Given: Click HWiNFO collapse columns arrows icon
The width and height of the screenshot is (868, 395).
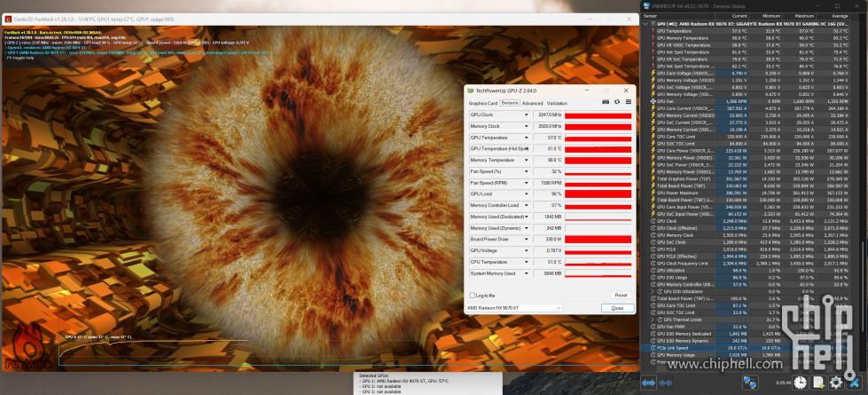Looking at the screenshot, I should pyautogui.click(x=665, y=383).
